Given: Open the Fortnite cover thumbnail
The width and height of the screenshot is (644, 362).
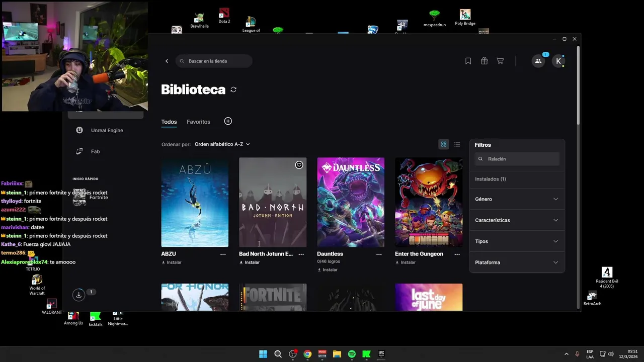Looking at the screenshot, I should [x=273, y=297].
